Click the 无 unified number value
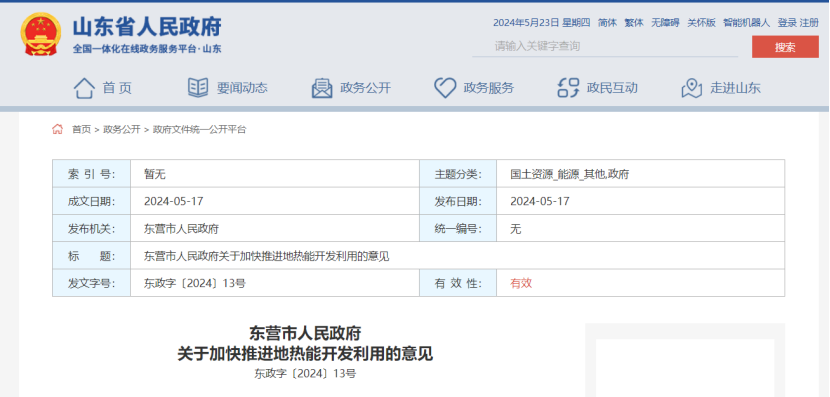The width and height of the screenshot is (830, 397). (516, 229)
